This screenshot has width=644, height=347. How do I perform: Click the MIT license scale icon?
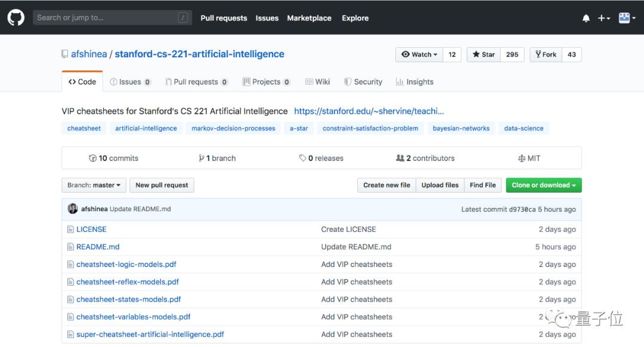522,159
